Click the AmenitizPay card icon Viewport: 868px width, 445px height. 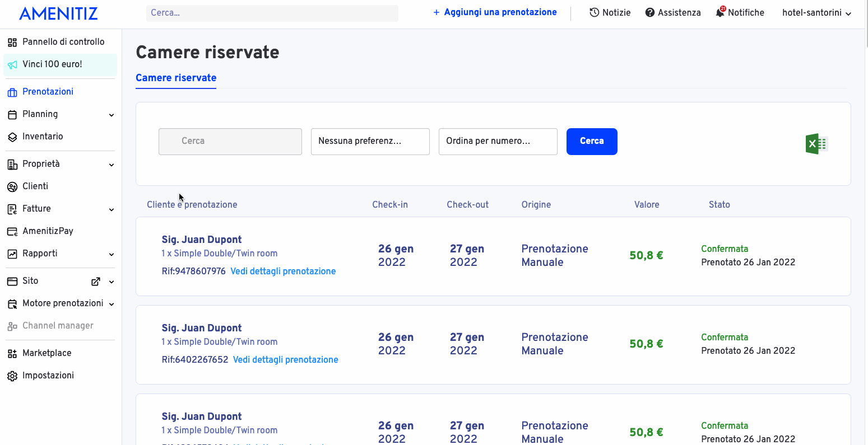pyautogui.click(x=12, y=231)
